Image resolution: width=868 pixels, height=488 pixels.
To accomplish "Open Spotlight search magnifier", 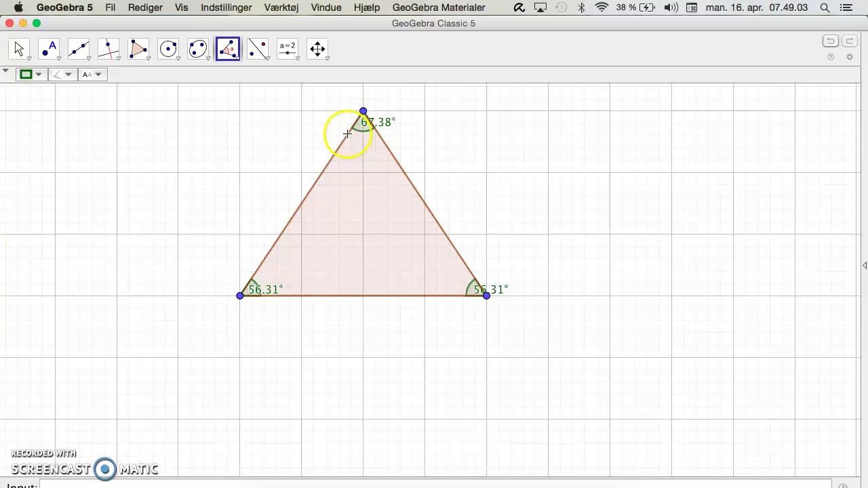I will coord(825,7).
